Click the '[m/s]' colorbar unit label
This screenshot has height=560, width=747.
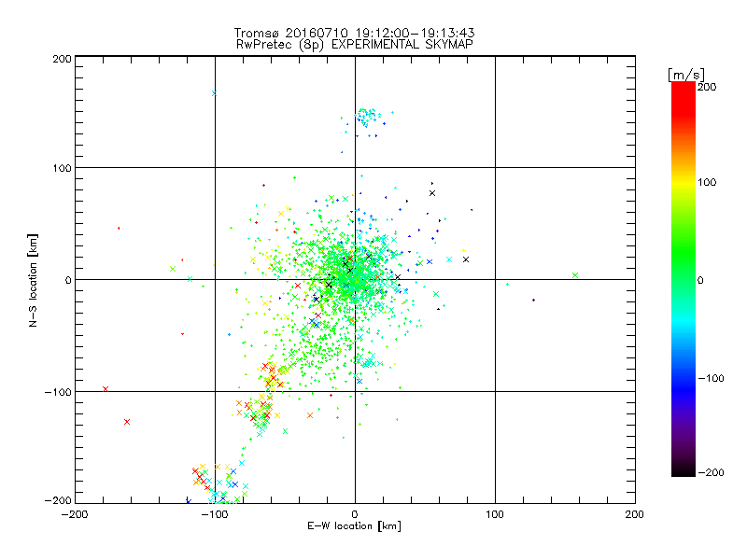pos(686,75)
